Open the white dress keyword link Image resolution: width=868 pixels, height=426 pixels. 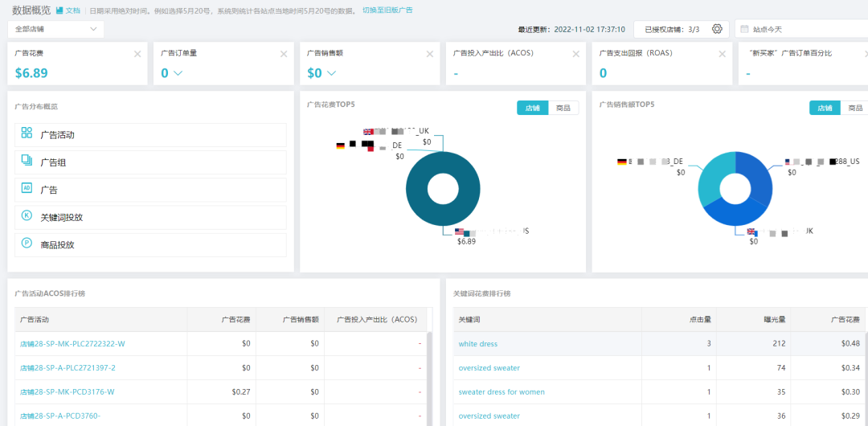click(477, 344)
